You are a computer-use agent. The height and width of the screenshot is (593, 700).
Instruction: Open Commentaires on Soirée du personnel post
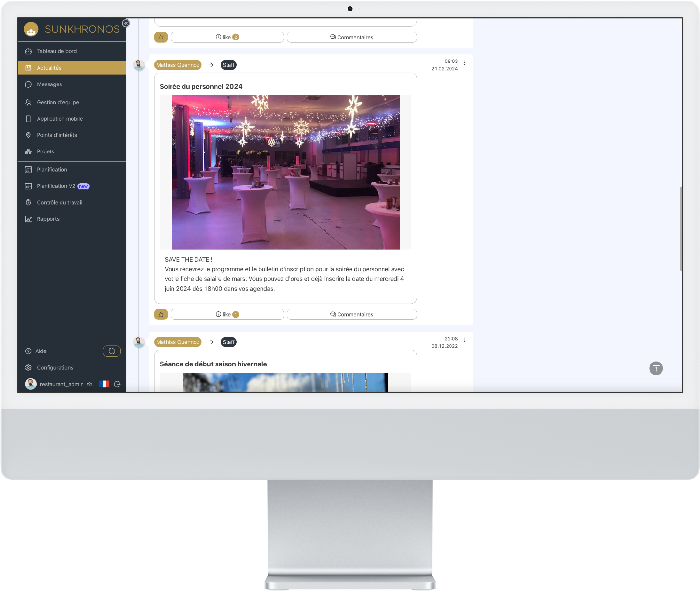click(351, 315)
